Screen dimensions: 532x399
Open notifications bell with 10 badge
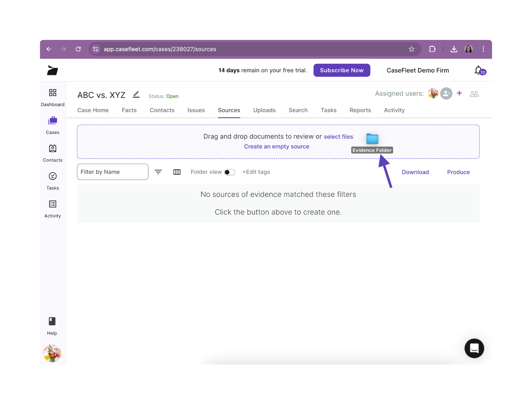pos(480,70)
